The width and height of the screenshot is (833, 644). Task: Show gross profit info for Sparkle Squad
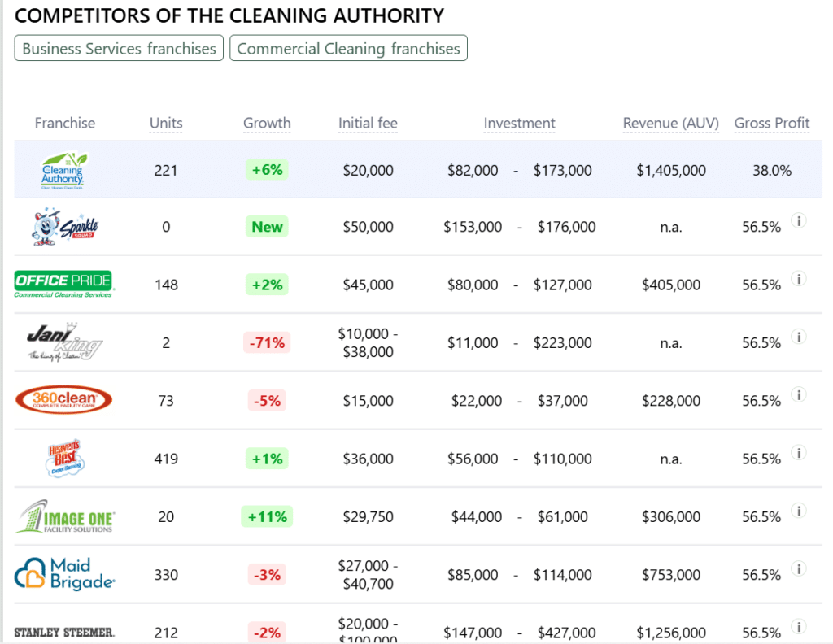click(x=799, y=220)
